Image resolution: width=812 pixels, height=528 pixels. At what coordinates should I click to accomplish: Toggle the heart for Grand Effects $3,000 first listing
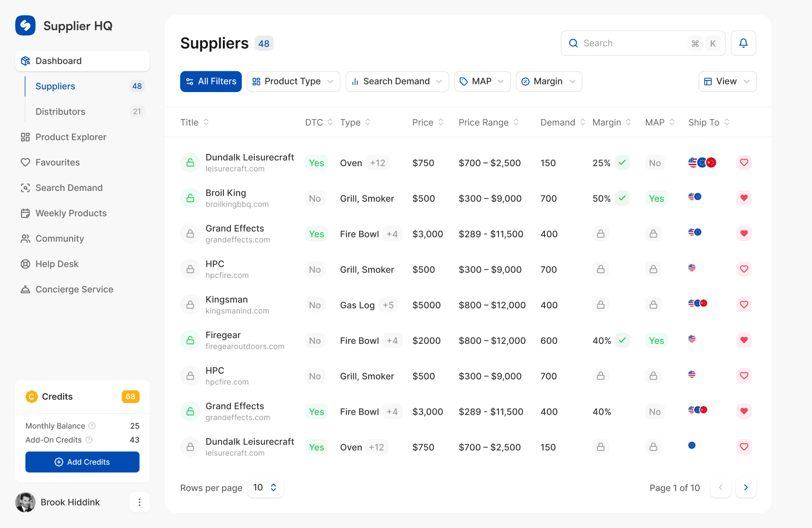tap(744, 233)
